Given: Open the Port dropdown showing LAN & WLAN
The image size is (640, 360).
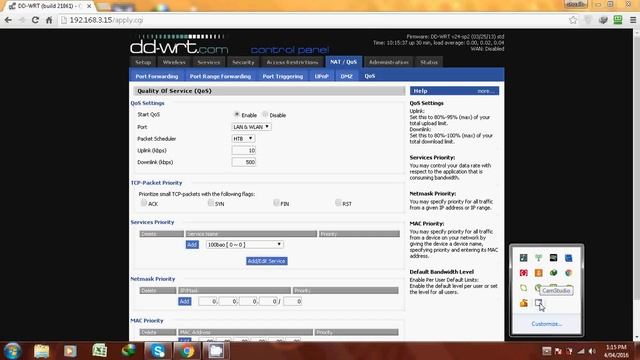Looking at the screenshot, I should click(251, 127).
